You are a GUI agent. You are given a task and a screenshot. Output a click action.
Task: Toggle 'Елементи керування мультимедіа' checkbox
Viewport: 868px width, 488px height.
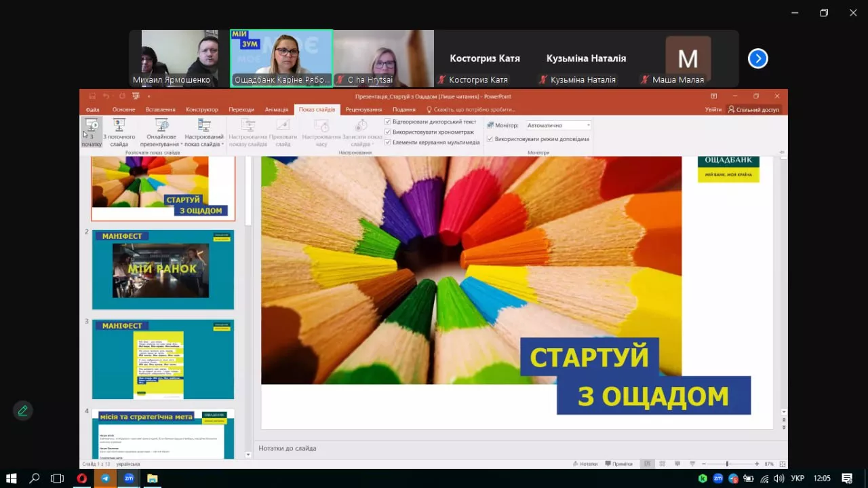(387, 143)
